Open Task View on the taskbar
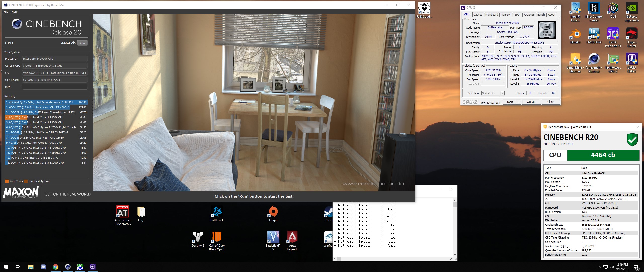Screen dimensions: 644x272 coord(18,267)
